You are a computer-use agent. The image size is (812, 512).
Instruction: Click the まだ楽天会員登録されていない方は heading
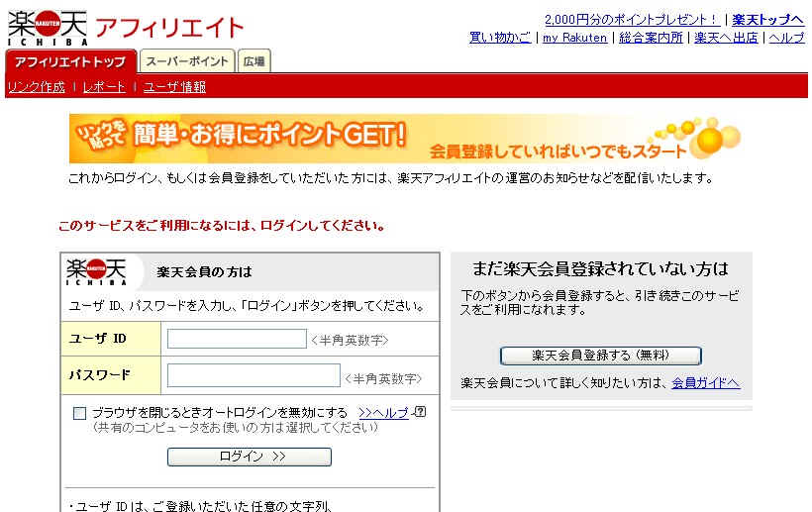[x=601, y=268]
